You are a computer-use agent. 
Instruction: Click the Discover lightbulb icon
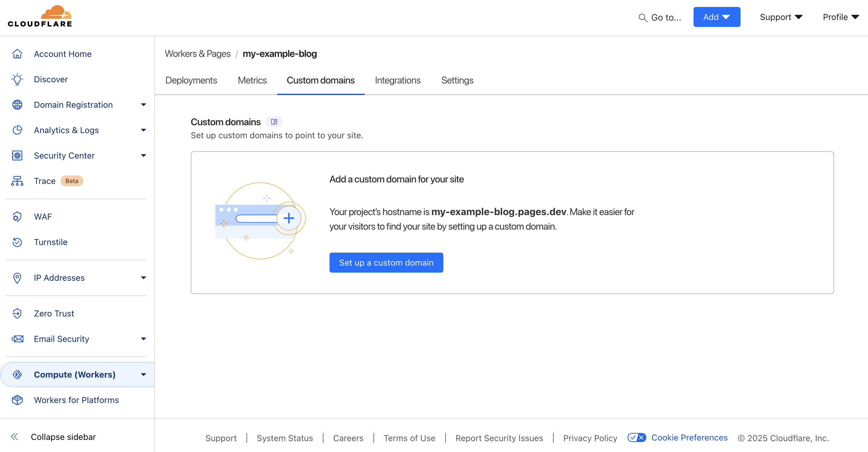click(x=17, y=80)
